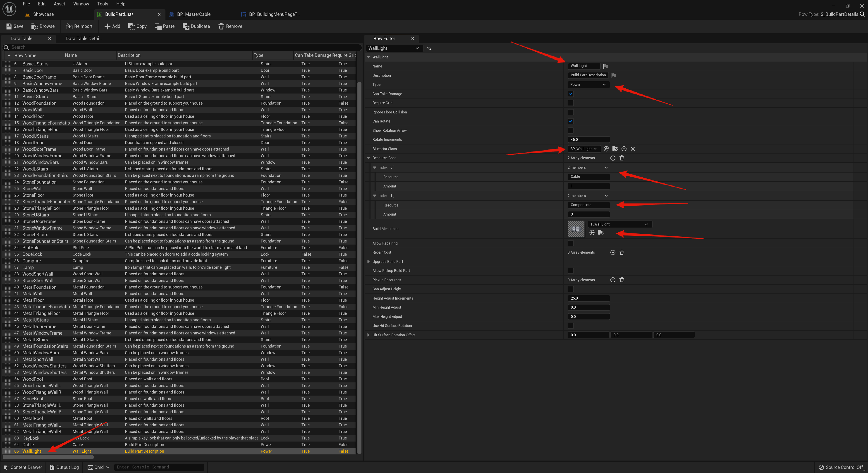
Task: Toggle the Allow Repairing checkbox
Action: [570, 243]
